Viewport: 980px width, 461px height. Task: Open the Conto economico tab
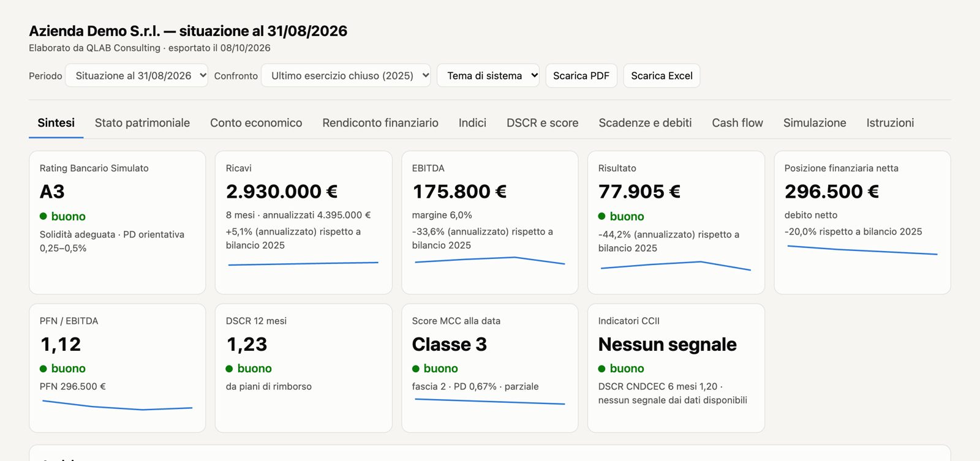(256, 123)
